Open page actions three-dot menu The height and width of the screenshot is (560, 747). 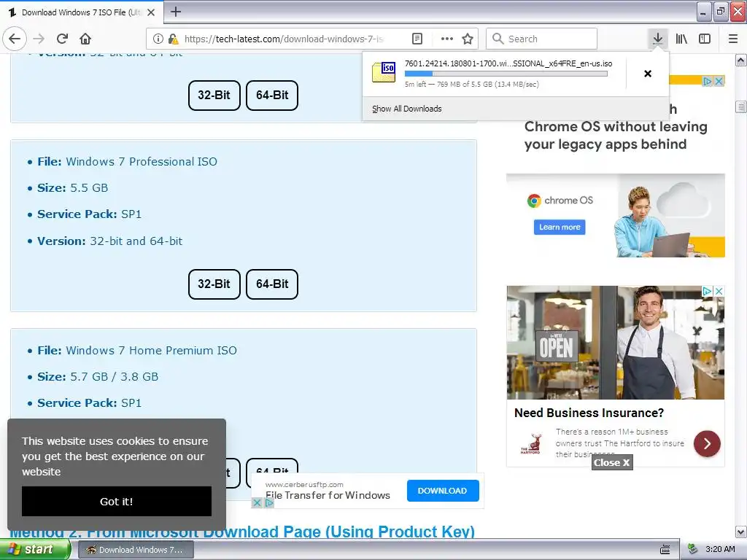(447, 39)
